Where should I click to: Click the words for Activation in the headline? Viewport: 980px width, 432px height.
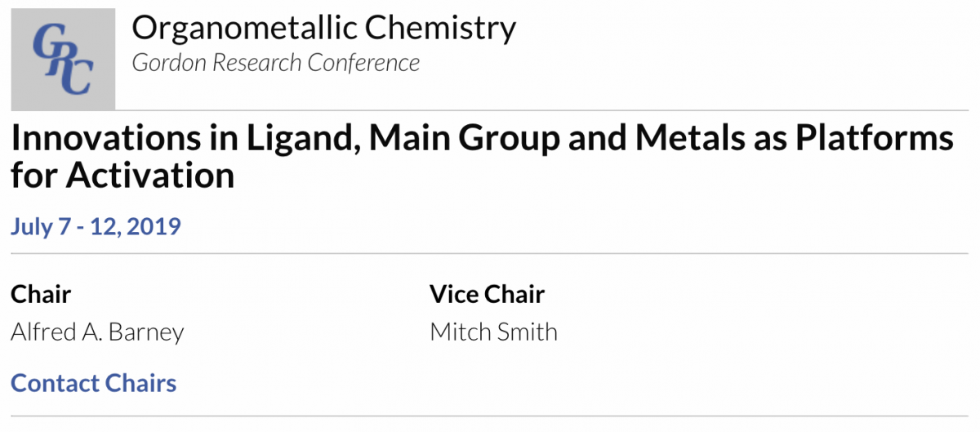click(x=123, y=176)
